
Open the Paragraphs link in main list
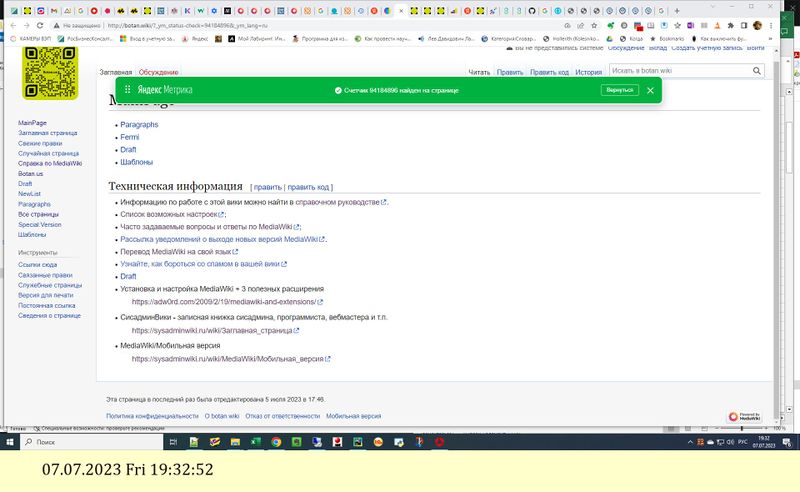tap(139, 125)
